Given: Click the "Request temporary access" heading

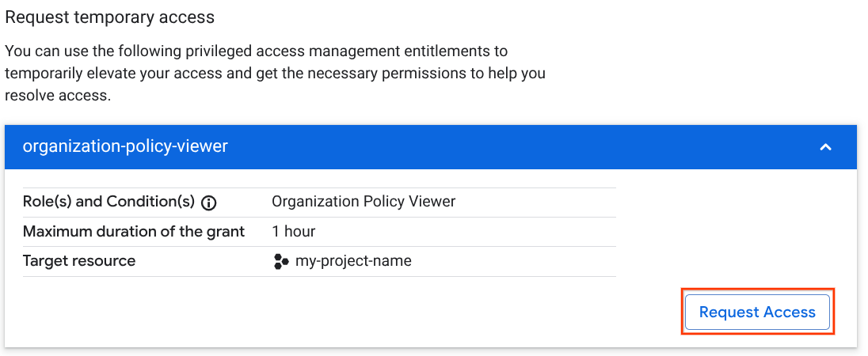Looking at the screenshot, I should click(109, 17).
